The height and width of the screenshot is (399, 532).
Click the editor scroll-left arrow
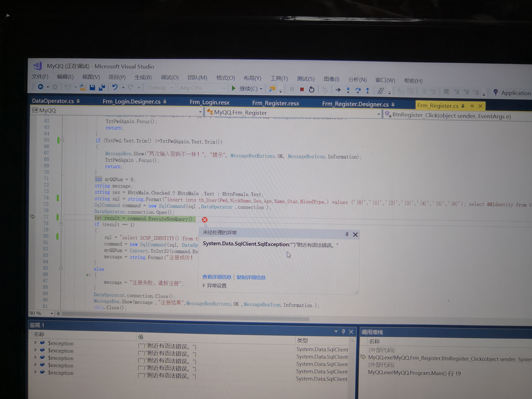pyautogui.click(x=58, y=314)
